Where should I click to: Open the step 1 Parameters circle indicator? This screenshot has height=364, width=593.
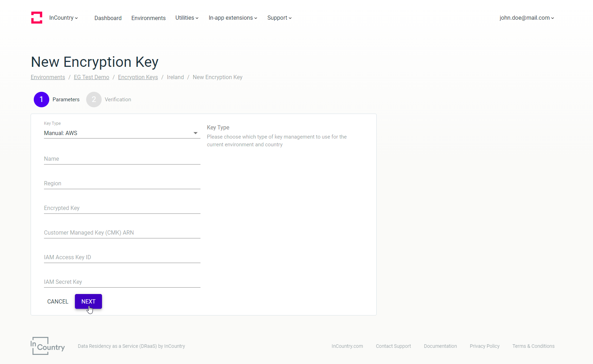click(x=41, y=100)
